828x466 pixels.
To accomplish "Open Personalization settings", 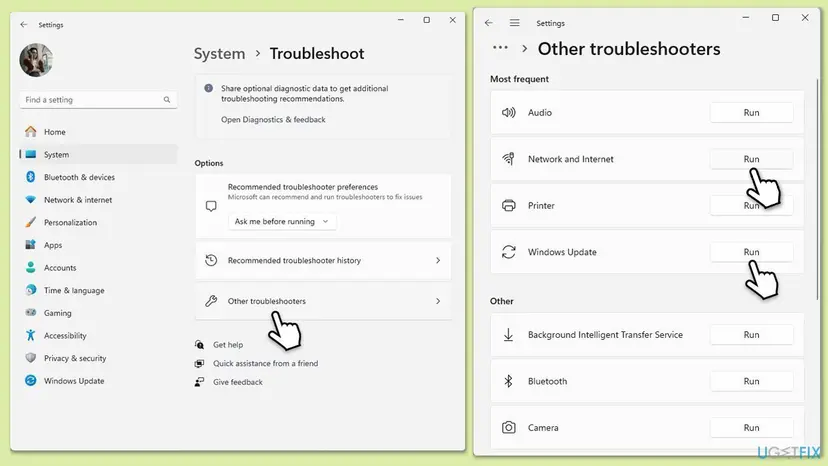I will (x=98, y=222).
